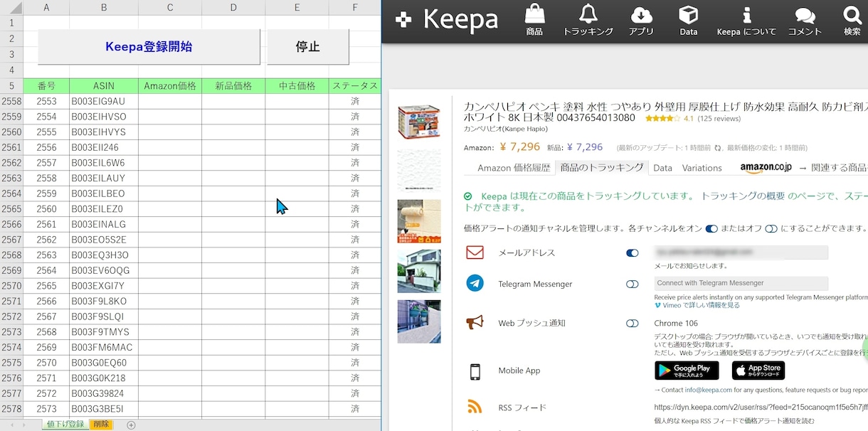The width and height of the screenshot is (868, 431).
Task: Click the RSS フィード icon
Action: 475,408
